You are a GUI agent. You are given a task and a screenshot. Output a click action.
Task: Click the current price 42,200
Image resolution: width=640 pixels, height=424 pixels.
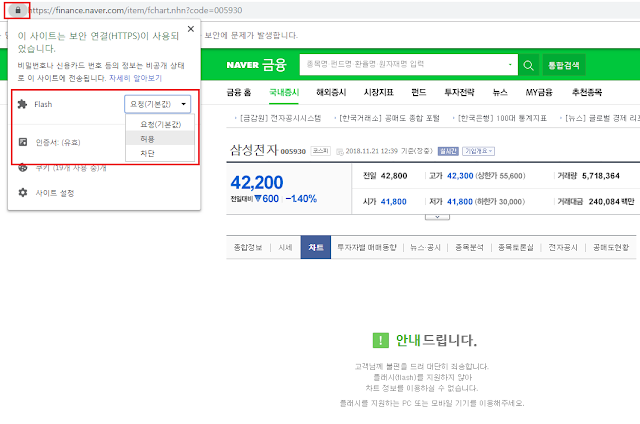(x=257, y=182)
